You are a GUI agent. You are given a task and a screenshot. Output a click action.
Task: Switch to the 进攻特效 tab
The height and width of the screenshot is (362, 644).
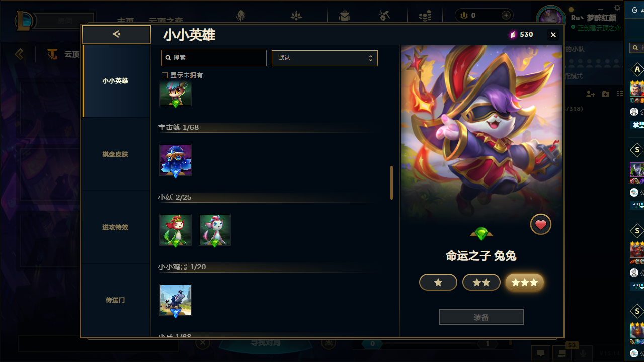tap(116, 227)
